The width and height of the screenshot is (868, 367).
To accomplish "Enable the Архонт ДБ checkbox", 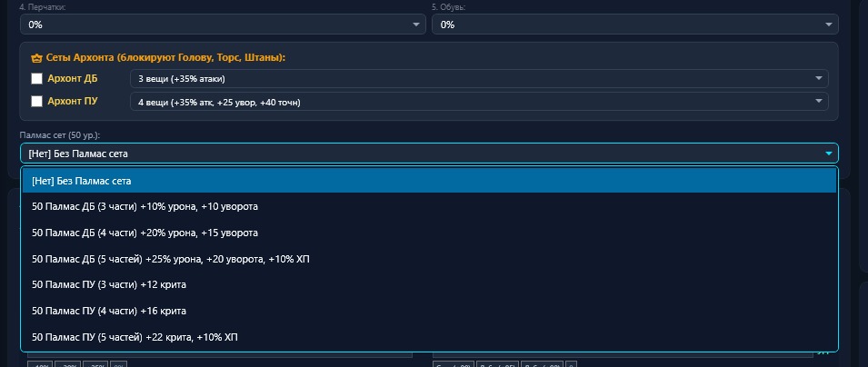I will point(36,79).
